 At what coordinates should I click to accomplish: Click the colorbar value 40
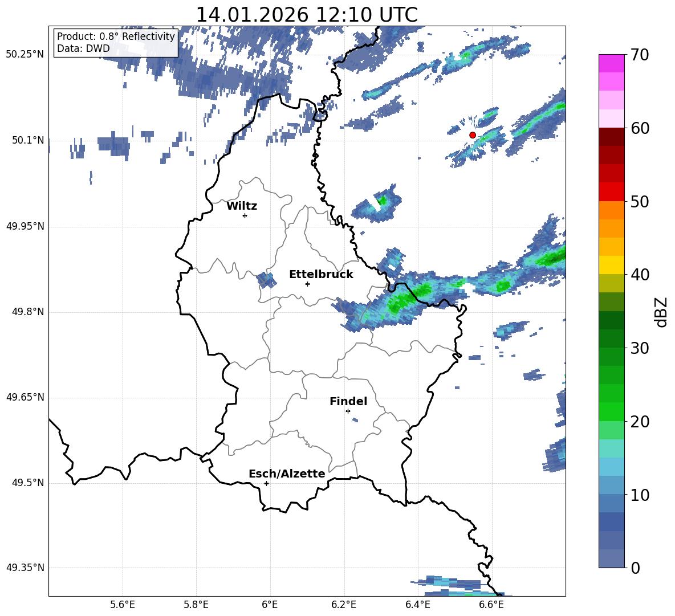point(640,275)
